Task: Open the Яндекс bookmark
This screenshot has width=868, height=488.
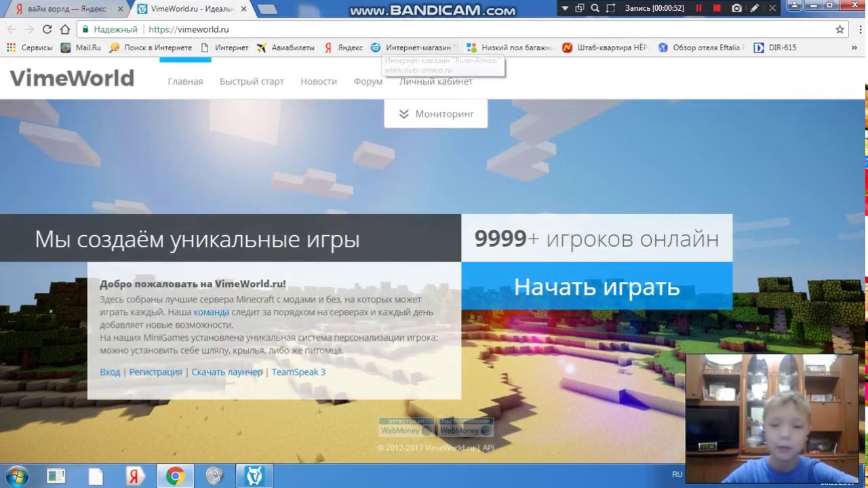Action: (343, 47)
